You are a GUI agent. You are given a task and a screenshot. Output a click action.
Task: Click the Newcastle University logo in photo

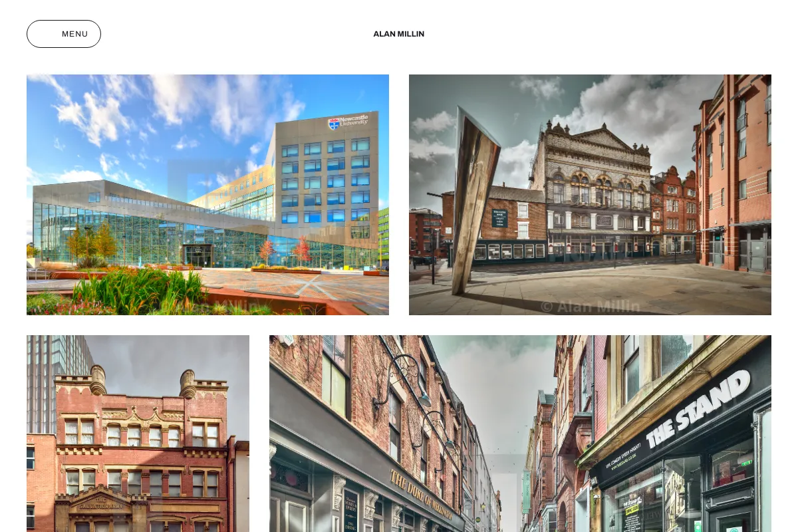coord(348,122)
